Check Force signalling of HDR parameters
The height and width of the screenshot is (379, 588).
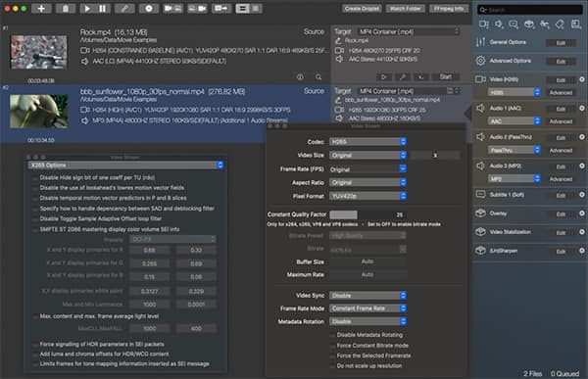(35, 345)
